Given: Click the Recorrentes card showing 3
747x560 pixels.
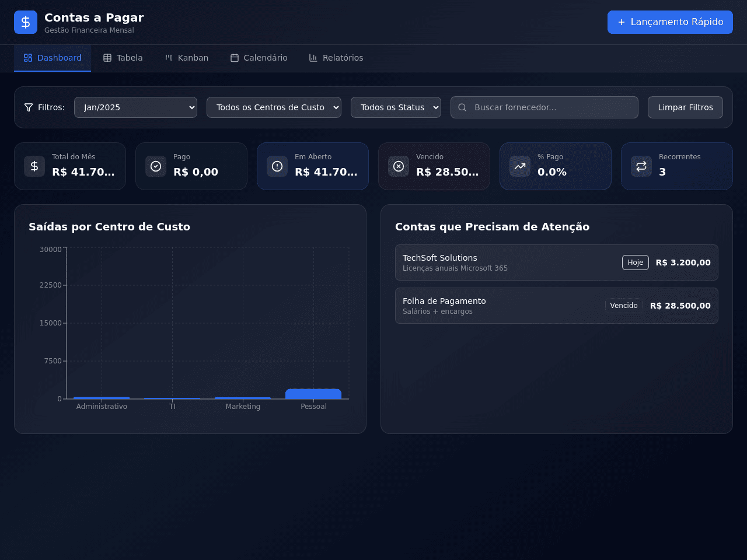Looking at the screenshot, I should tap(677, 166).
